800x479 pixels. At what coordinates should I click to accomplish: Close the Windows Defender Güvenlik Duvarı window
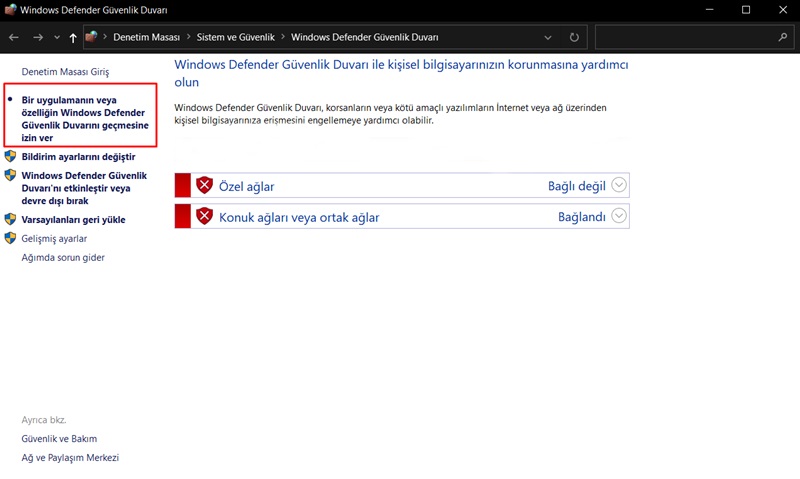coord(783,10)
